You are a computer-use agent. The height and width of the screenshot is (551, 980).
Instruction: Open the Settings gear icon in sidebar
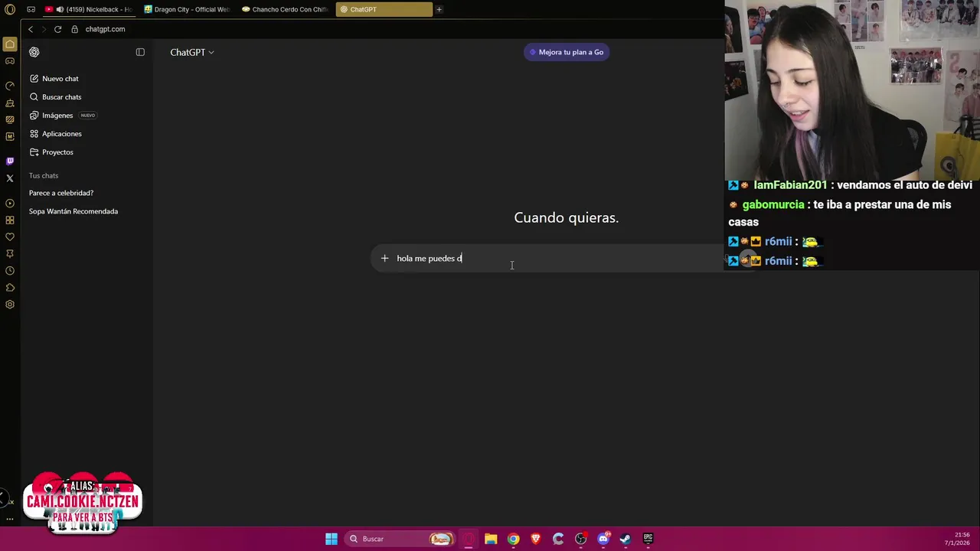(x=10, y=305)
